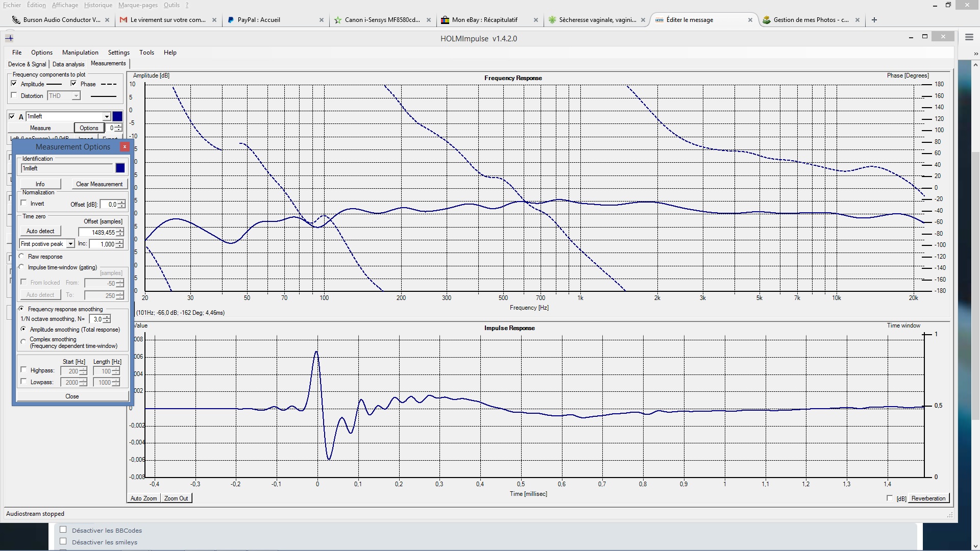Toggle the Phase plot checkbox

click(x=73, y=84)
